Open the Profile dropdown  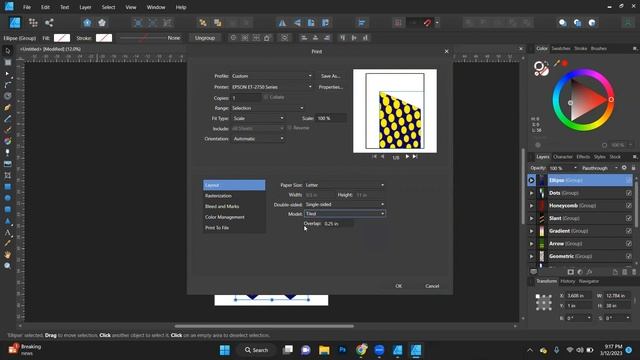click(x=272, y=76)
